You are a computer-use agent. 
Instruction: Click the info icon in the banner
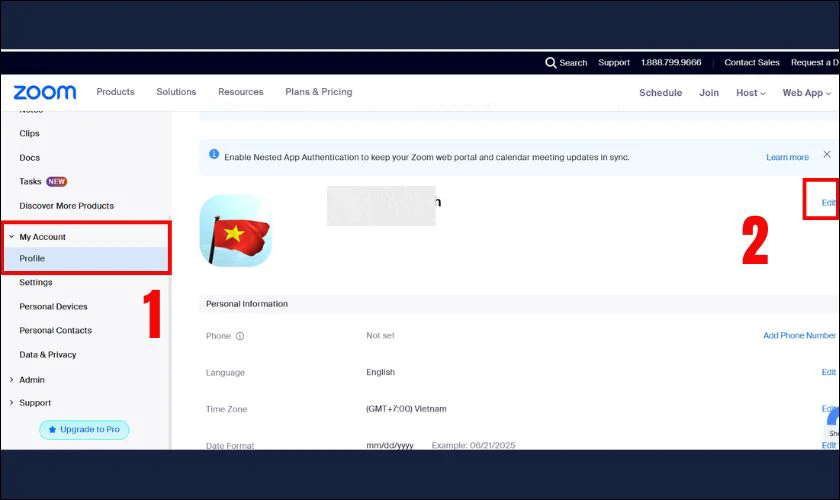pos(214,154)
